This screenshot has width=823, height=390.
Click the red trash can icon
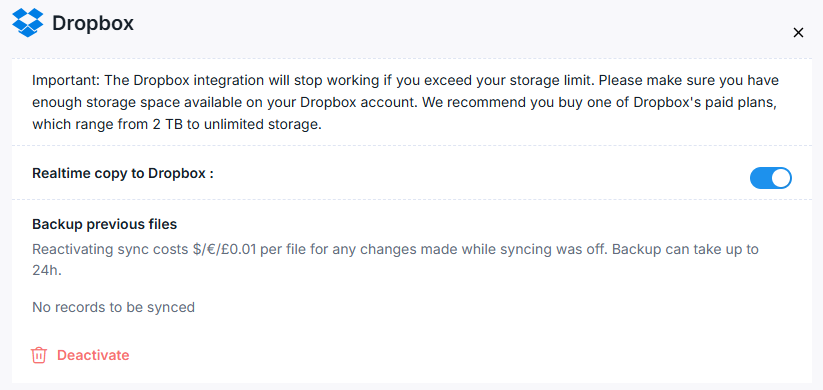tap(39, 355)
